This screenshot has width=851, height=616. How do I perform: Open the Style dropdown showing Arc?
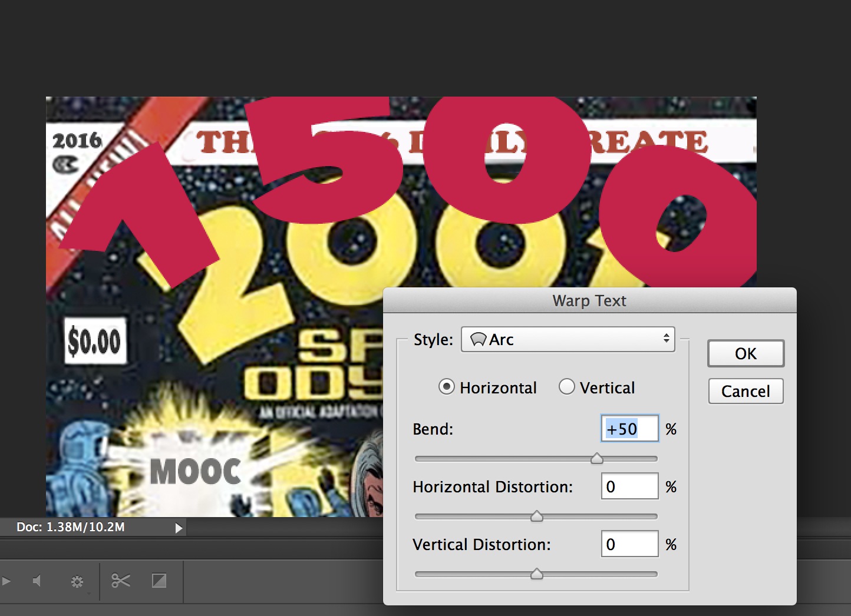pyautogui.click(x=568, y=340)
